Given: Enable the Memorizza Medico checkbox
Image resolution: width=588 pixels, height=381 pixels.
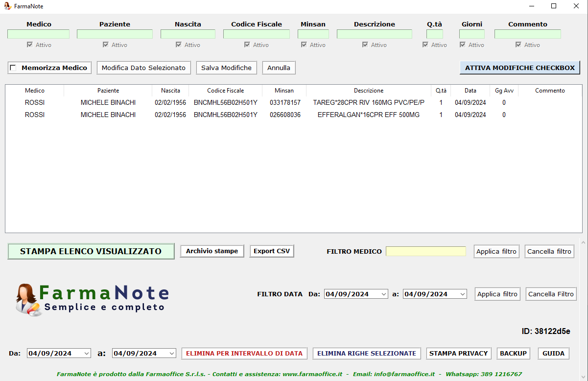Looking at the screenshot, I should coord(13,68).
